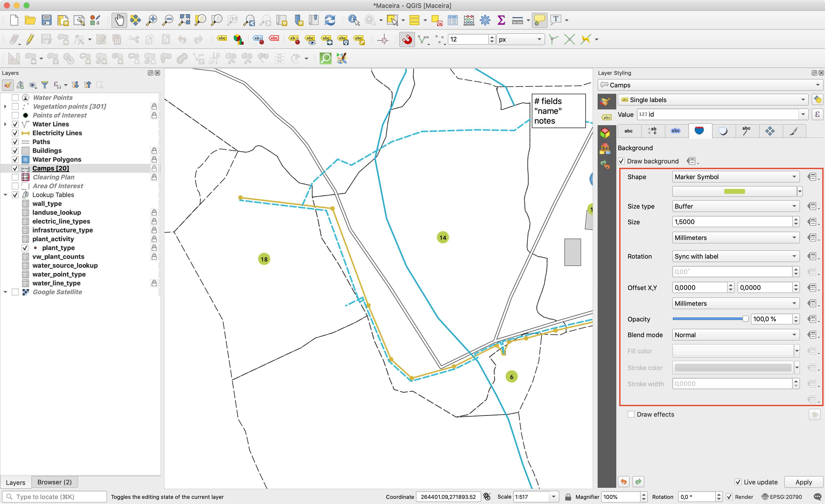This screenshot has width=825, height=504.
Task: Open the label Placement settings tab icon
Action: point(770,131)
